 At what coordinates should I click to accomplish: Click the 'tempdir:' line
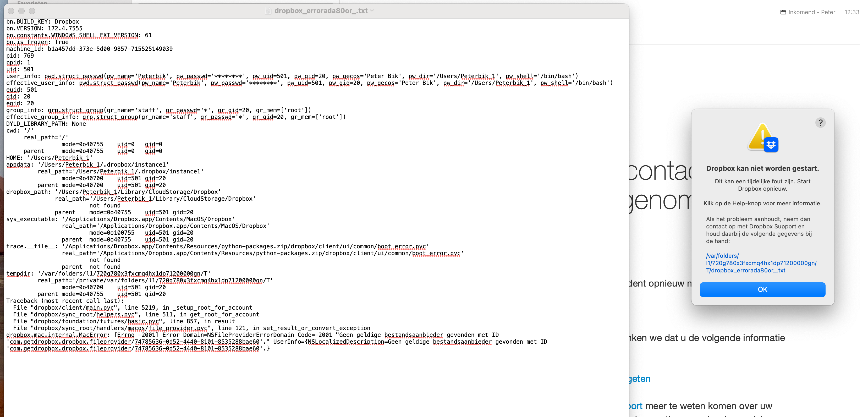108,274
